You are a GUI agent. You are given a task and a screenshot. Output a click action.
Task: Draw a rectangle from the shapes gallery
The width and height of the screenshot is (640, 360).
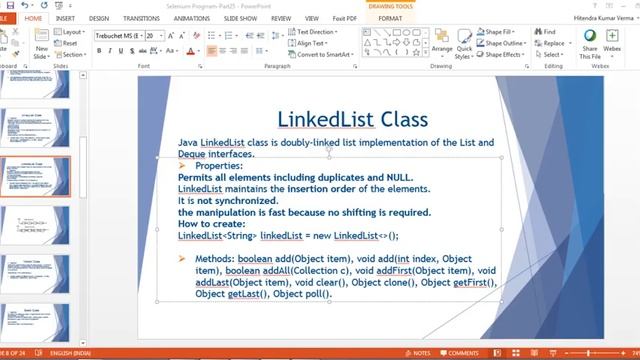click(397, 32)
